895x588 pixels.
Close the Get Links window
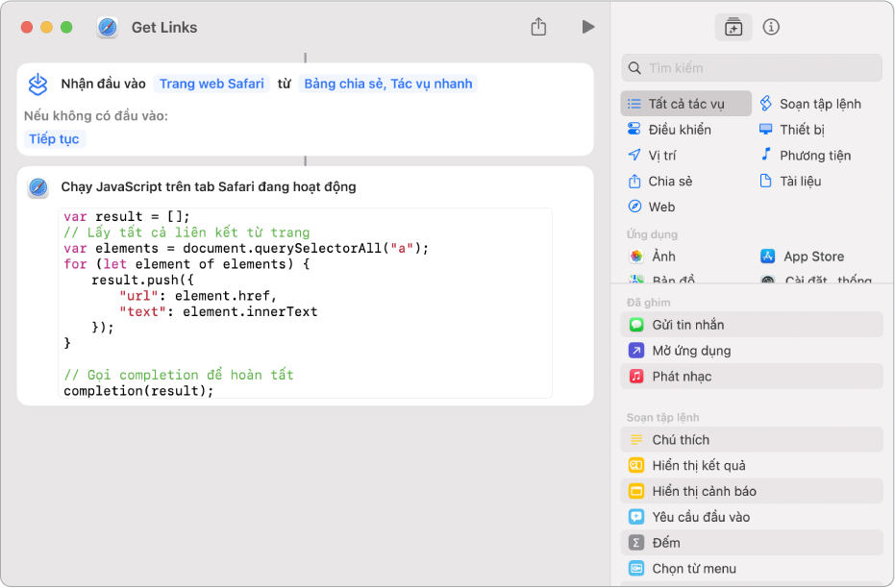tap(27, 27)
